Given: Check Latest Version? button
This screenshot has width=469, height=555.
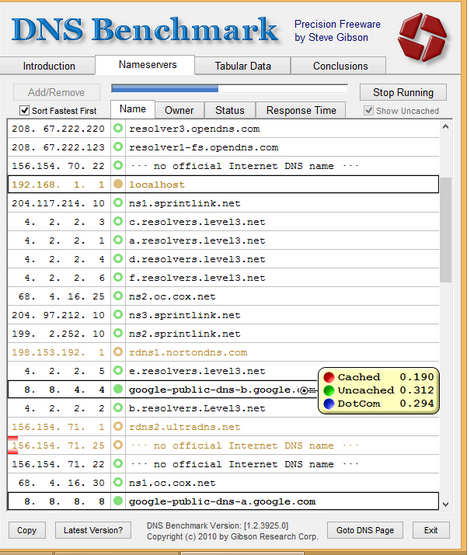Looking at the screenshot, I should tap(93, 530).
